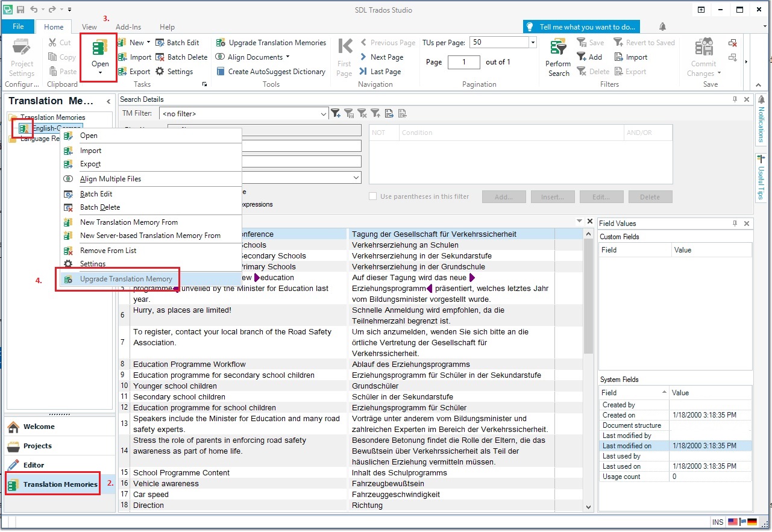Click translation grid vertical scrollbar down arrow
Viewport: 772px width, 532px height.
coord(589,507)
